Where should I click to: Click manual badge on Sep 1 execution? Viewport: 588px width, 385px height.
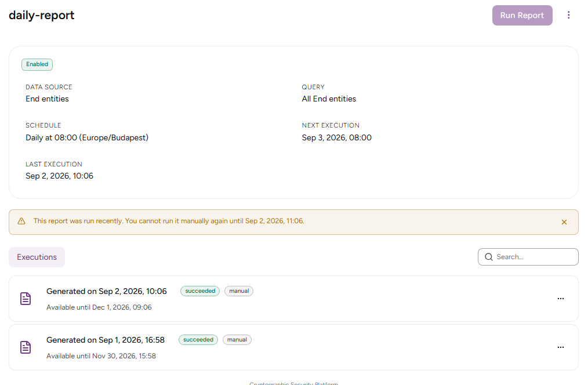[x=237, y=340]
